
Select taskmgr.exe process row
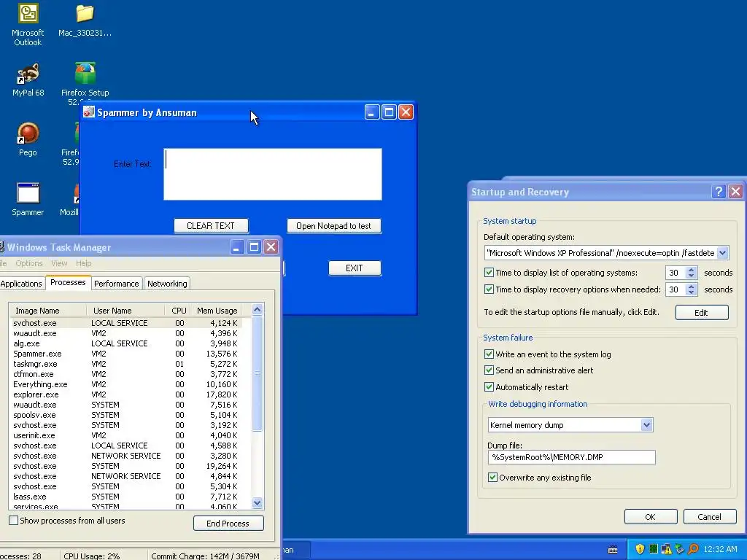point(125,364)
